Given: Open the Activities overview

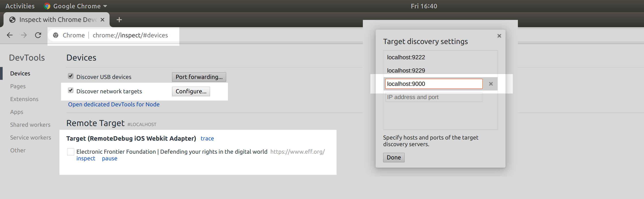Looking at the screenshot, I should coord(20,6).
